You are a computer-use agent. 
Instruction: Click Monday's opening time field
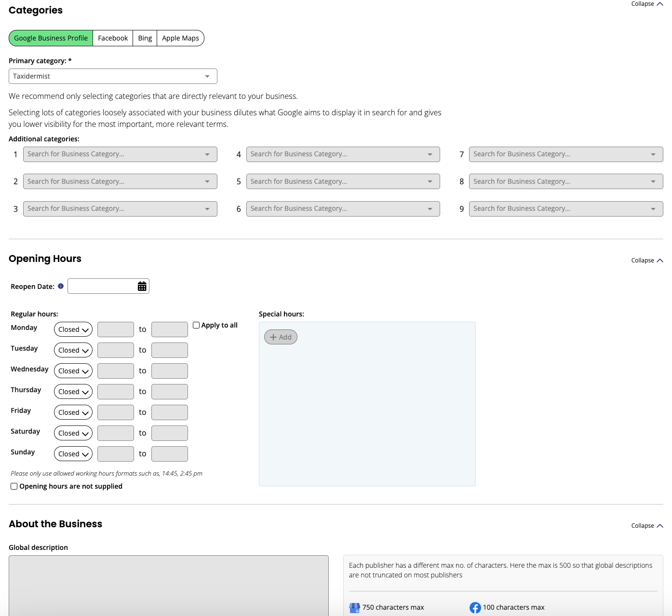coord(116,329)
